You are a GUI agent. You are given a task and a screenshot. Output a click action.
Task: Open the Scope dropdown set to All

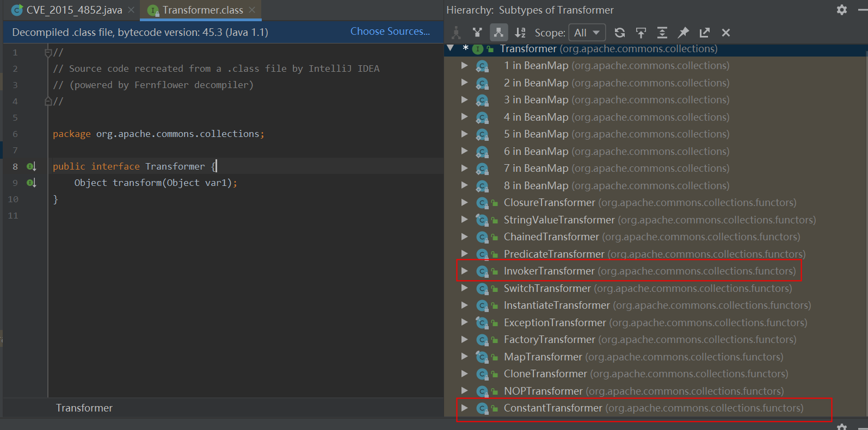(x=587, y=33)
